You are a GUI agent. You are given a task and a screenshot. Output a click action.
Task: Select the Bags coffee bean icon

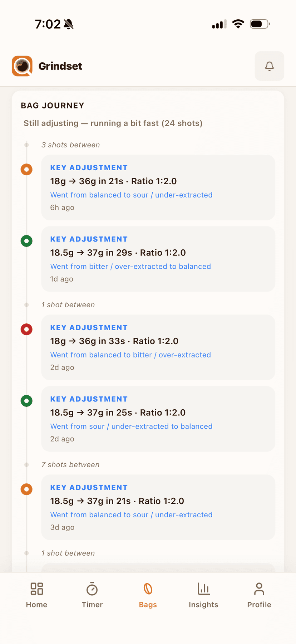(148, 589)
